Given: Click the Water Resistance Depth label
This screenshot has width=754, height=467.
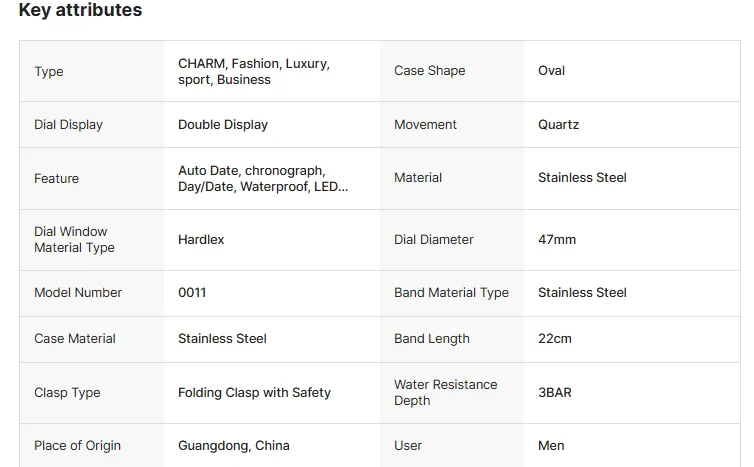Looking at the screenshot, I should coord(446,392).
